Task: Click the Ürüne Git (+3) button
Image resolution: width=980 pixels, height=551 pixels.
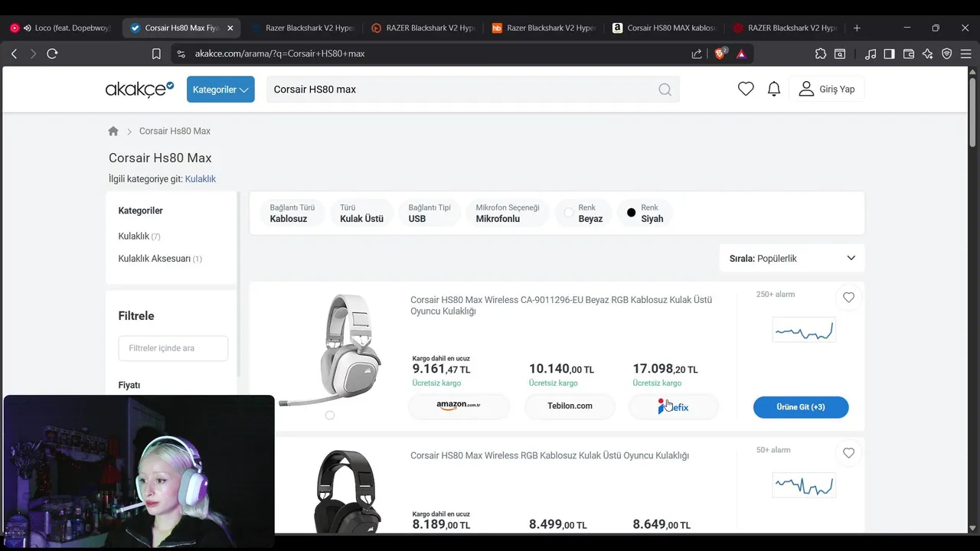Action: pyautogui.click(x=801, y=407)
